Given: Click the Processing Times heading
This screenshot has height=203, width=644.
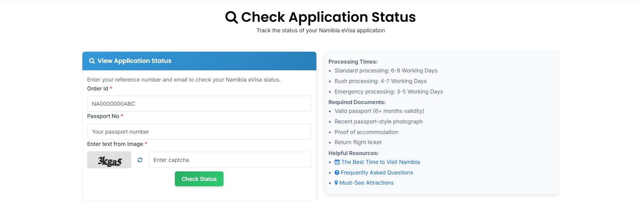Looking at the screenshot, I should (x=353, y=62).
